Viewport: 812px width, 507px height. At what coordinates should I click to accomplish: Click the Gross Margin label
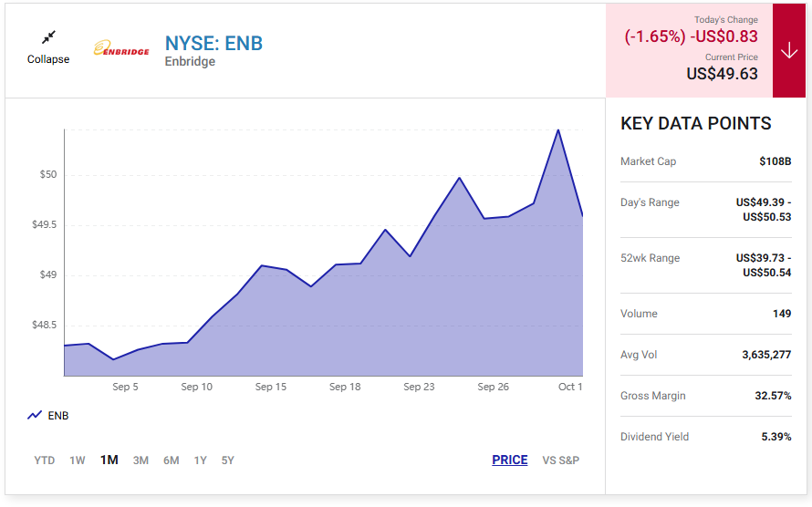coord(653,396)
